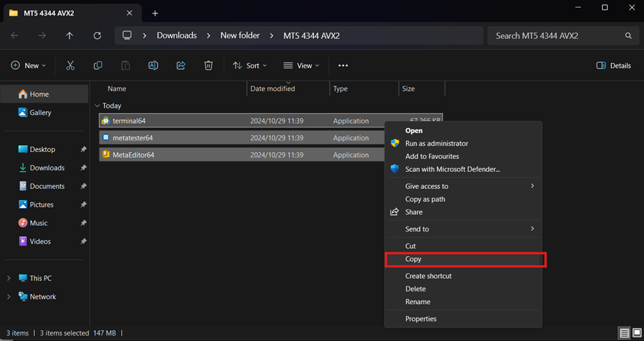Toggle the Details pane button
Viewport: 644px width, 341px height.
pyautogui.click(x=614, y=66)
